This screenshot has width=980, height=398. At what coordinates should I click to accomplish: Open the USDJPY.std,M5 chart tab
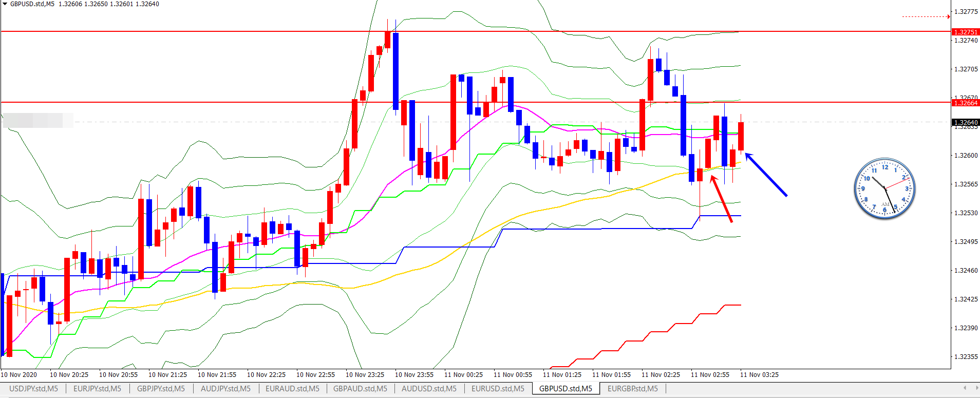click(x=33, y=389)
